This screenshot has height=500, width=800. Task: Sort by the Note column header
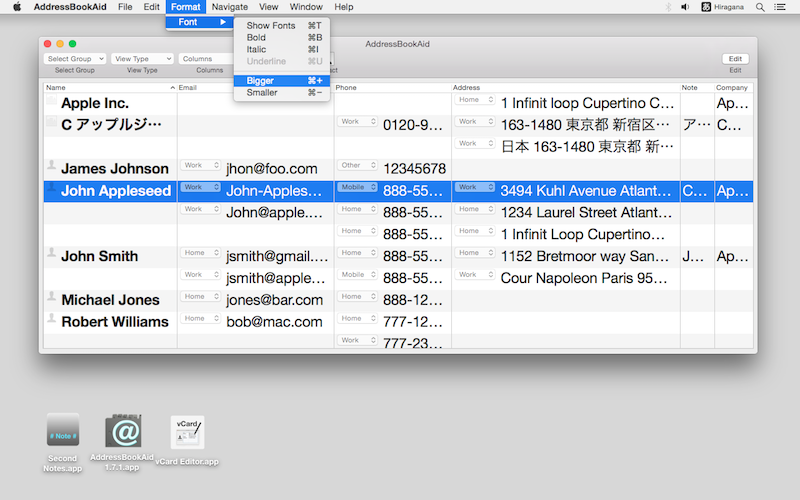click(x=697, y=88)
